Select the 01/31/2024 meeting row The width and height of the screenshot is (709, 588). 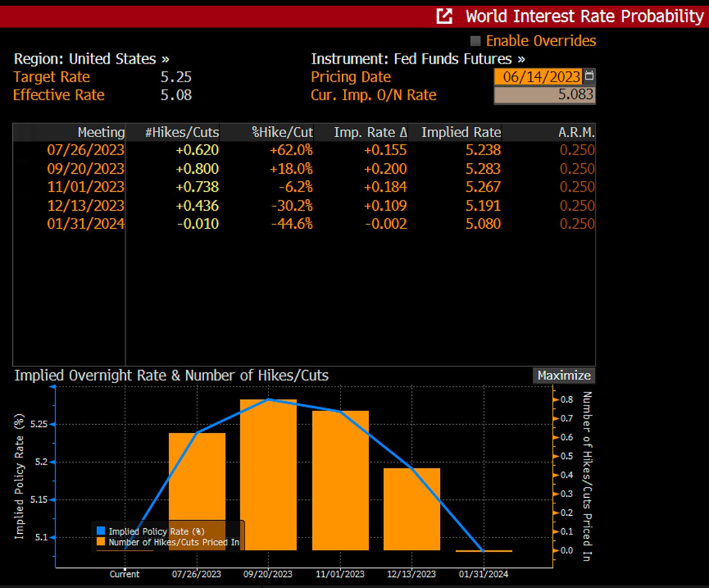click(86, 224)
